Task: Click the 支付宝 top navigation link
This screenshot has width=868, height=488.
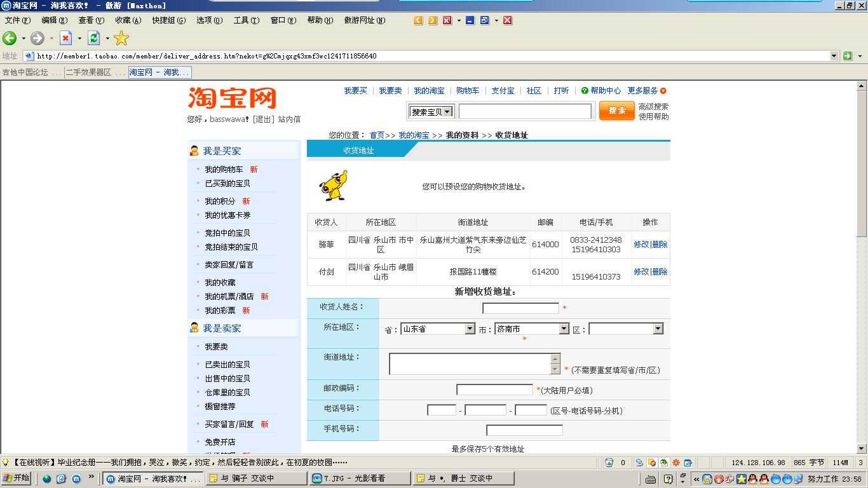Action: click(503, 91)
